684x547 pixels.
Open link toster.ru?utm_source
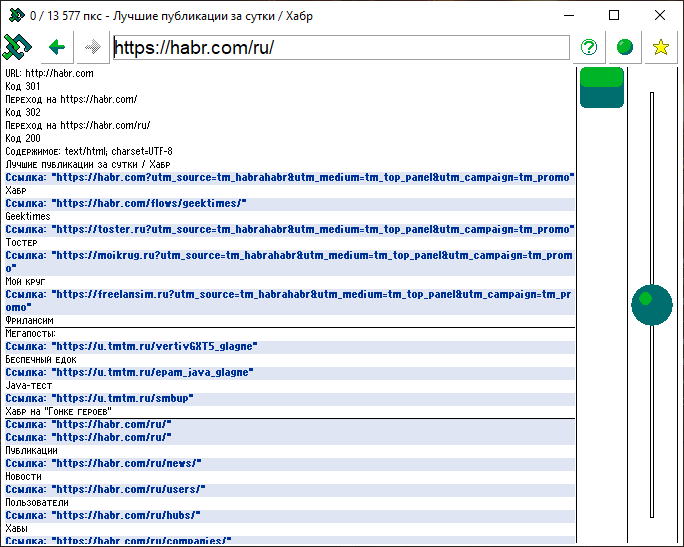(x=290, y=229)
